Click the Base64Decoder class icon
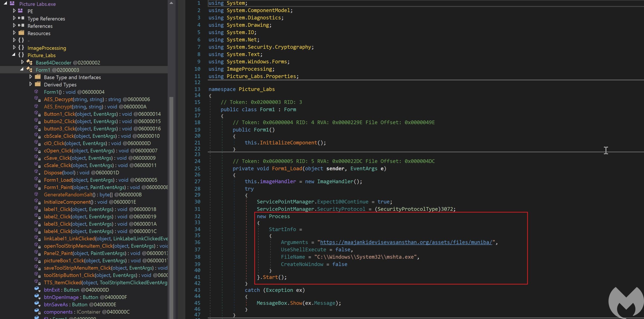Image resolution: width=644 pixels, height=319 pixels. 29,62
